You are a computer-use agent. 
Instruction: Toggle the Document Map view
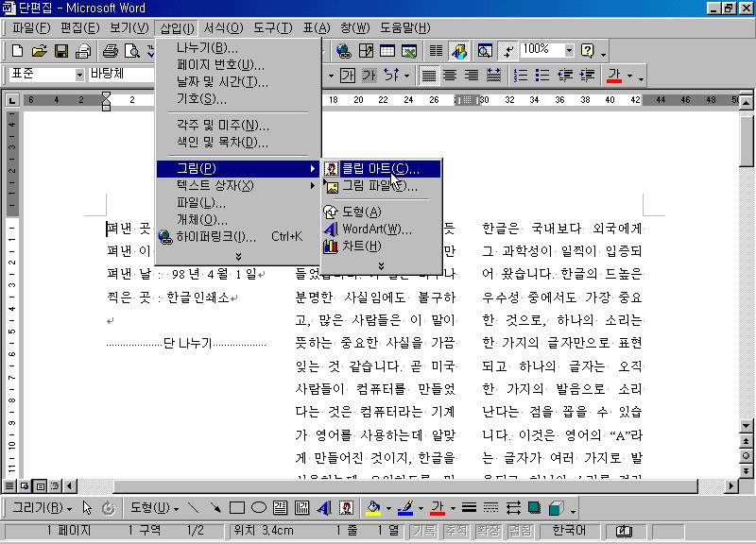485,51
